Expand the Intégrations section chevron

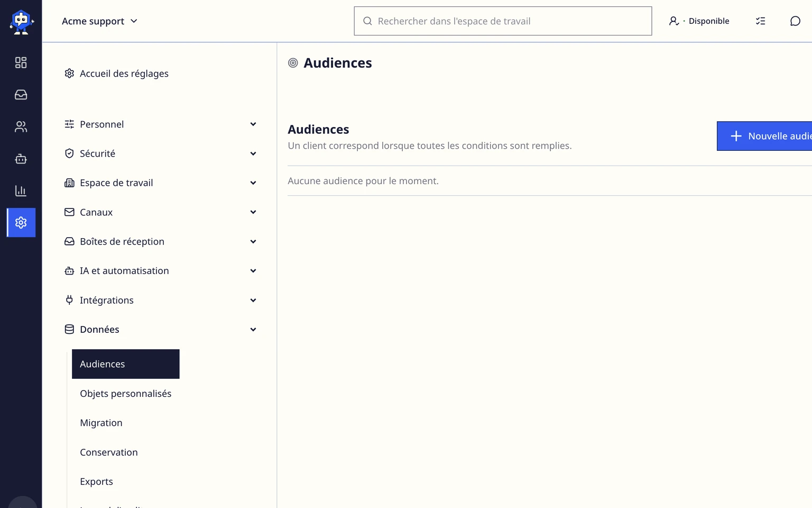(253, 301)
